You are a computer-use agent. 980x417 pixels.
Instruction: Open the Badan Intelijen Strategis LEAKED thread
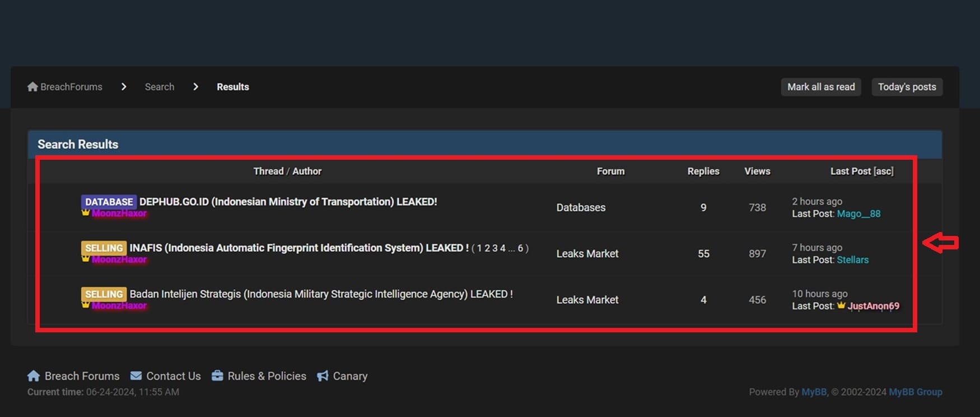[x=321, y=294]
